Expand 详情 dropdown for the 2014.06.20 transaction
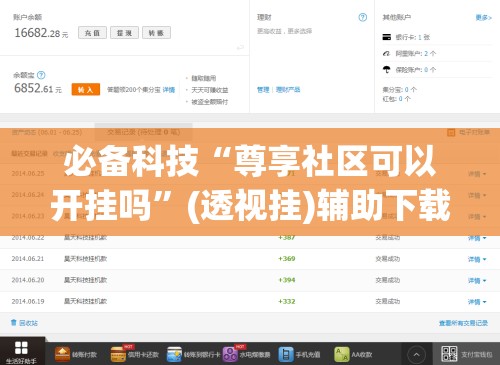Viewport: 500px width, 365px height. click(x=477, y=280)
